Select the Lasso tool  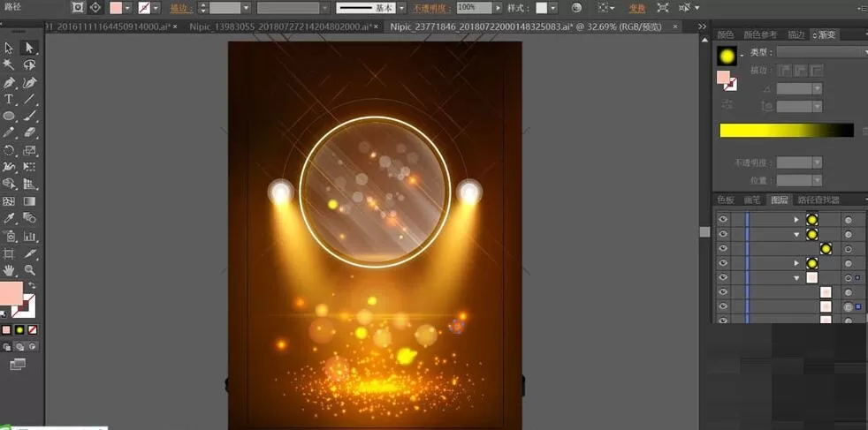29,65
